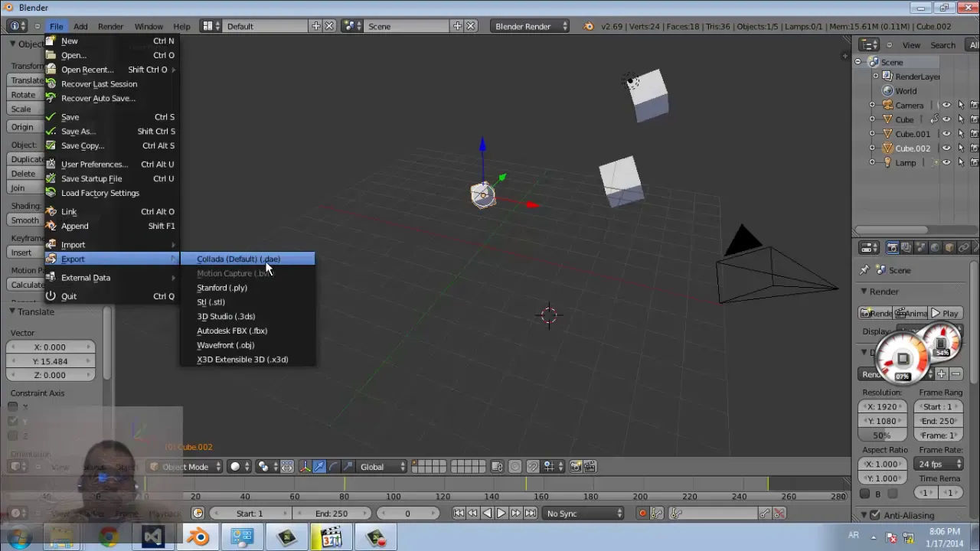The width and height of the screenshot is (980, 551).
Task: Open the Window menu in header
Action: click(149, 26)
